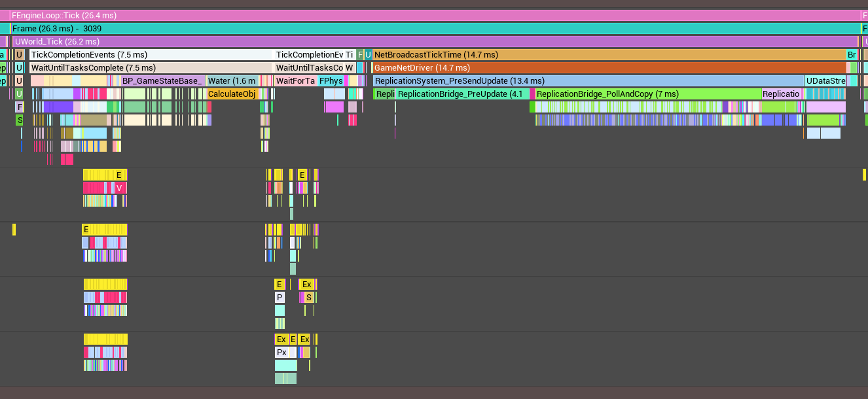Select the pink V event in the worker track

tap(119, 188)
